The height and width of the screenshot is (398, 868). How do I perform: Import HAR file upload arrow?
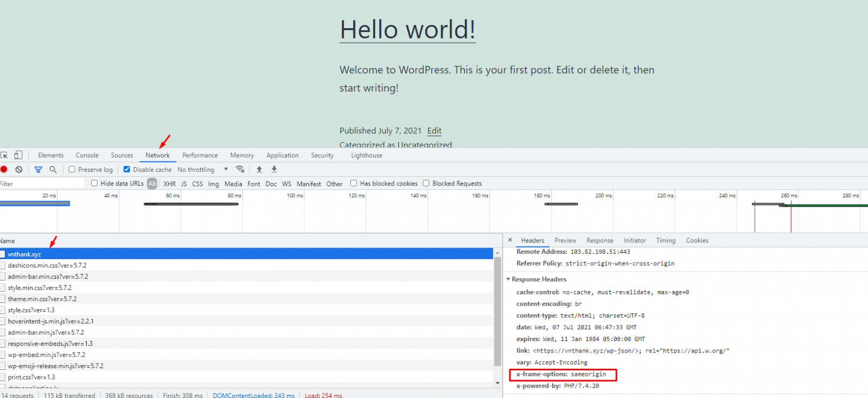click(x=259, y=169)
